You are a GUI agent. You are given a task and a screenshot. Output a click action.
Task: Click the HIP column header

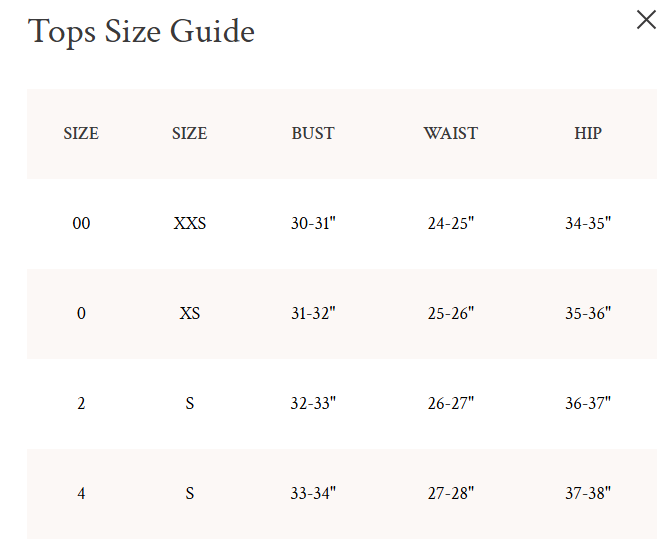[x=588, y=133]
